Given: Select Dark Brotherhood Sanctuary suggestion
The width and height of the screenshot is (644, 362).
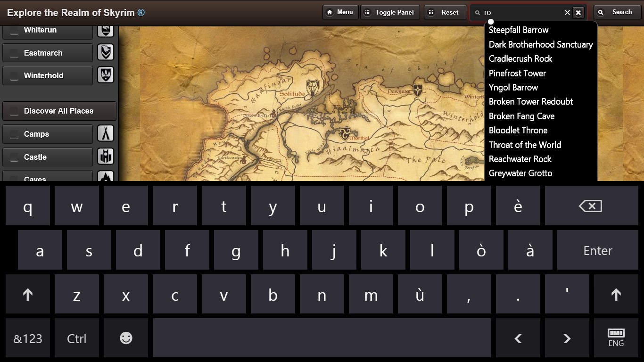Looking at the screenshot, I should [x=541, y=44].
